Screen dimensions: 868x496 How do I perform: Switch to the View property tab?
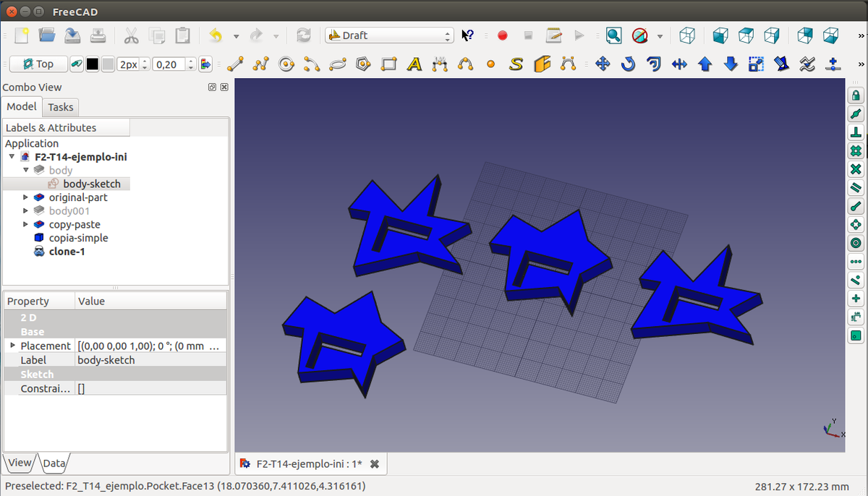point(20,463)
